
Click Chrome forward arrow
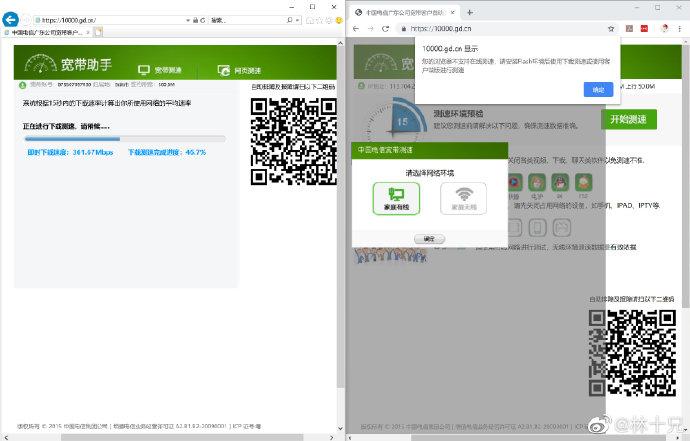371,29
